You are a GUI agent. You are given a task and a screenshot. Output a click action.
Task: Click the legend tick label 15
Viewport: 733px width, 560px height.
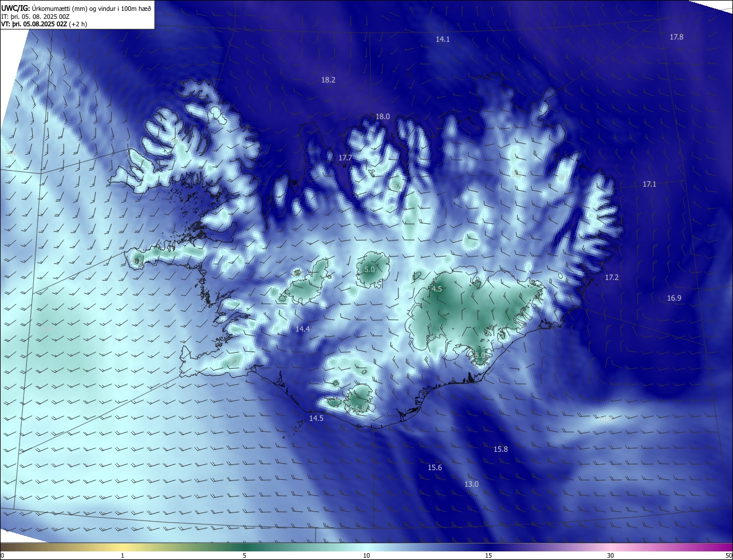point(488,556)
